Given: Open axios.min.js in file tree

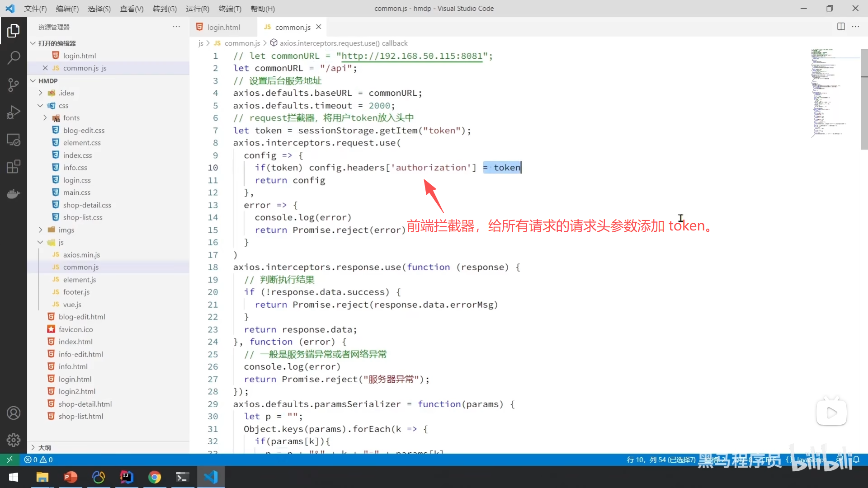Looking at the screenshot, I should point(81,254).
